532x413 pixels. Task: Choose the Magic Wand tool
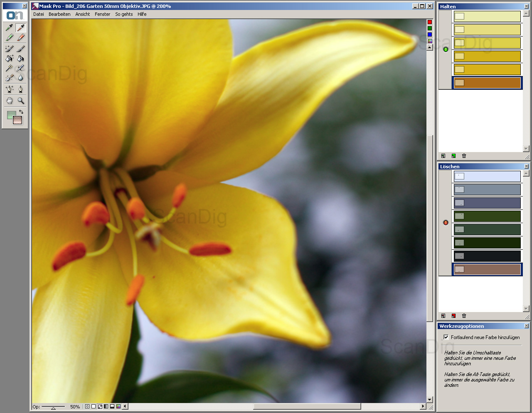point(9,68)
